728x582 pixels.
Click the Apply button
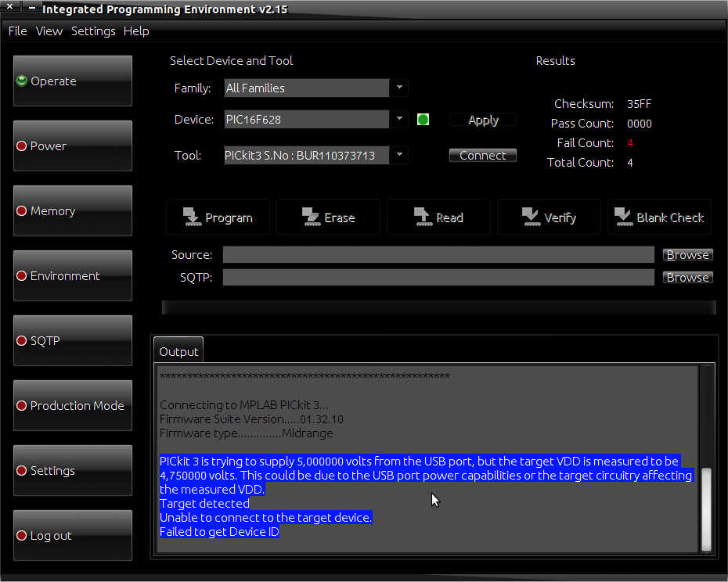483,120
